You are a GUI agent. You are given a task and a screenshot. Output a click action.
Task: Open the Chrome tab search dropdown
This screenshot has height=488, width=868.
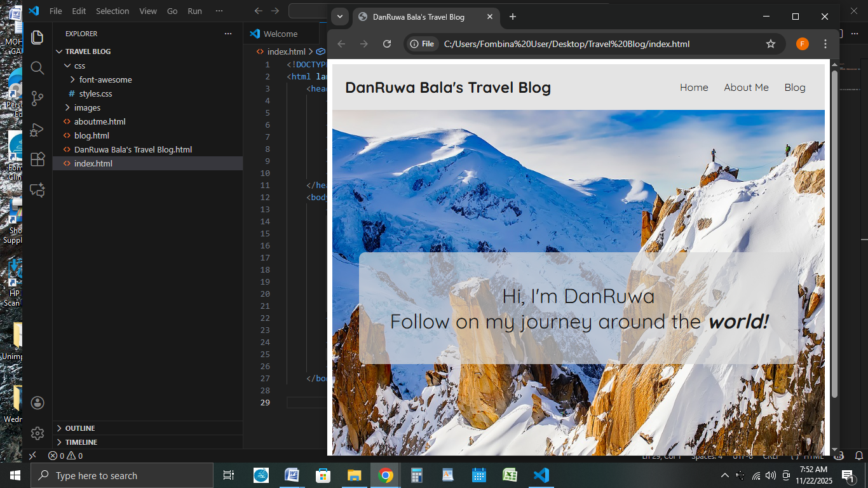340,17
